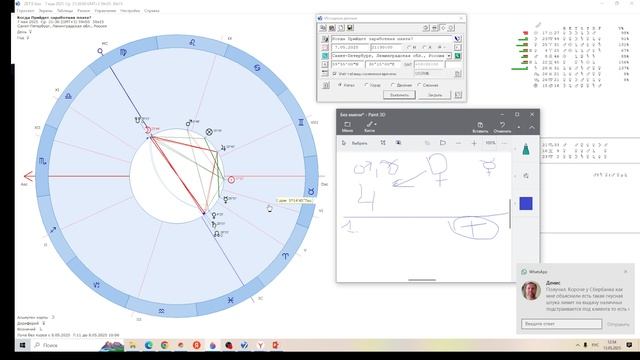Click Paint 3D folder-shaped toolbar icon

coord(443,143)
